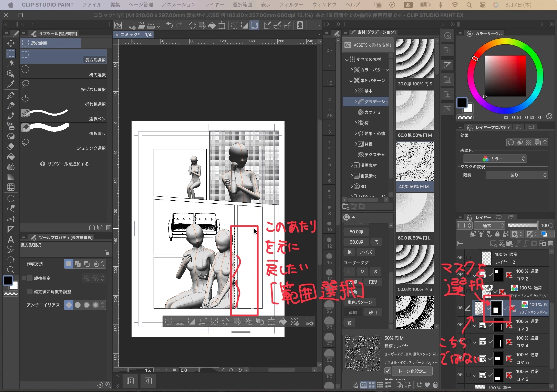
Task: Select new selection creation mode
Action: 69,264
